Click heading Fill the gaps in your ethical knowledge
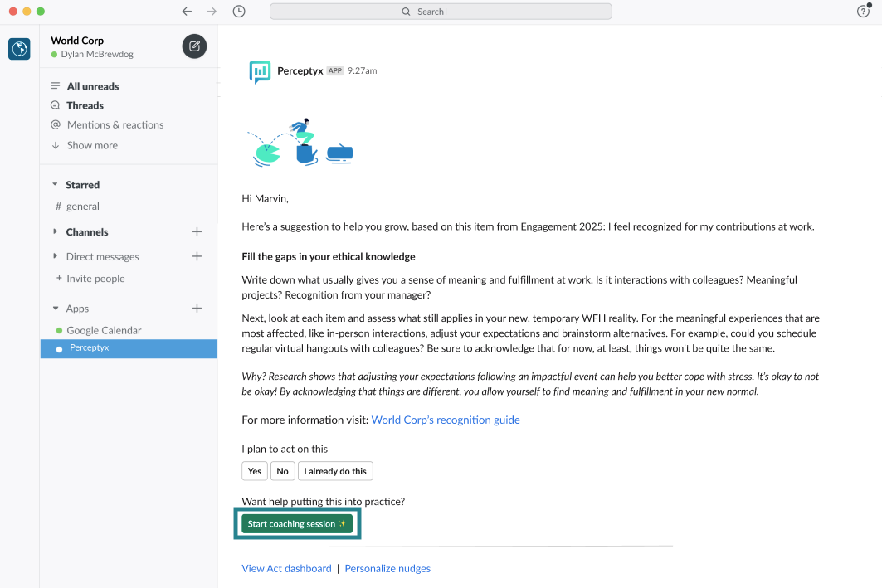 (x=329, y=257)
